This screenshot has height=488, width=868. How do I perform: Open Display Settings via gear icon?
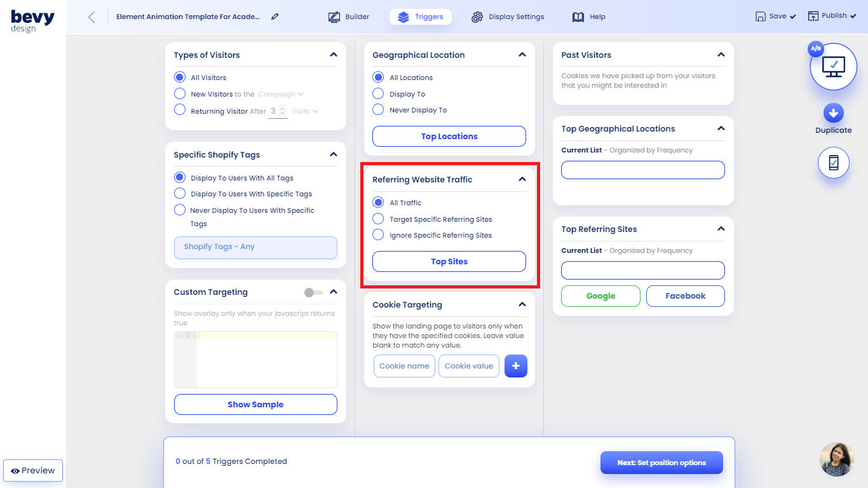click(x=477, y=17)
